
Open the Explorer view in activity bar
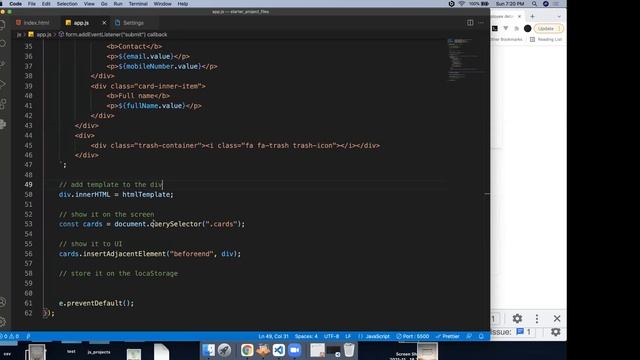pyautogui.click(x=3, y=24)
